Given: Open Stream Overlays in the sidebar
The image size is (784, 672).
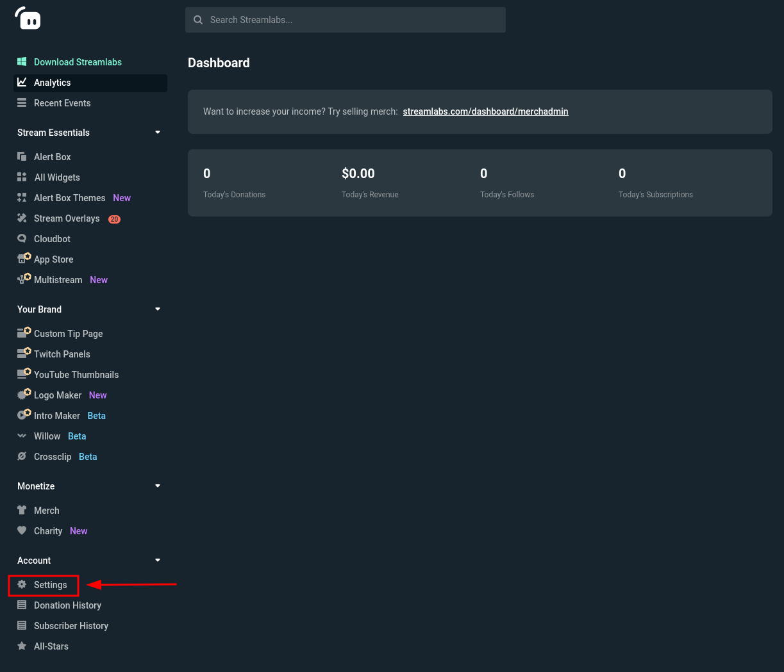Looking at the screenshot, I should (67, 218).
